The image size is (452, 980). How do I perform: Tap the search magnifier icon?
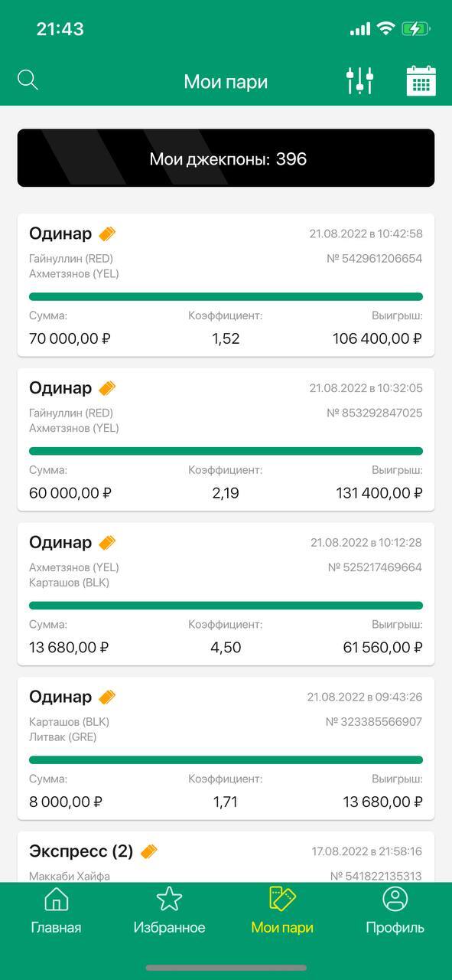point(28,80)
